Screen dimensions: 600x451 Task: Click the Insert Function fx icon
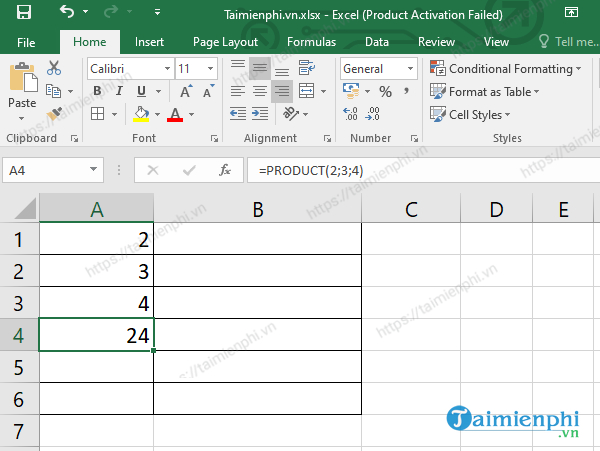225,170
